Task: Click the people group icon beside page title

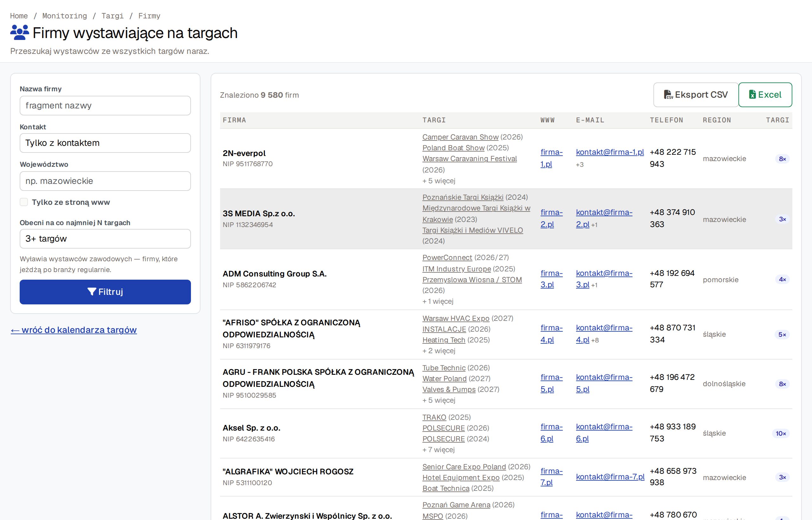Action: pos(20,33)
